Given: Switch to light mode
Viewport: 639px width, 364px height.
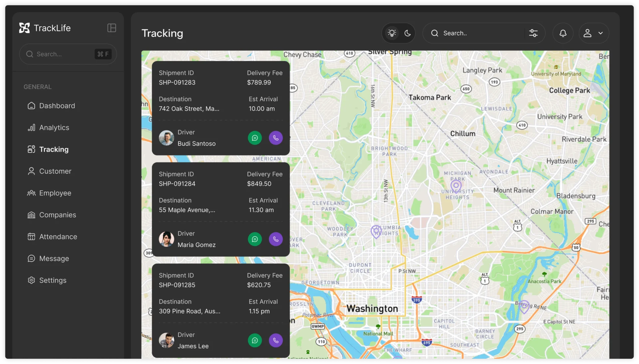Looking at the screenshot, I should click(392, 33).
